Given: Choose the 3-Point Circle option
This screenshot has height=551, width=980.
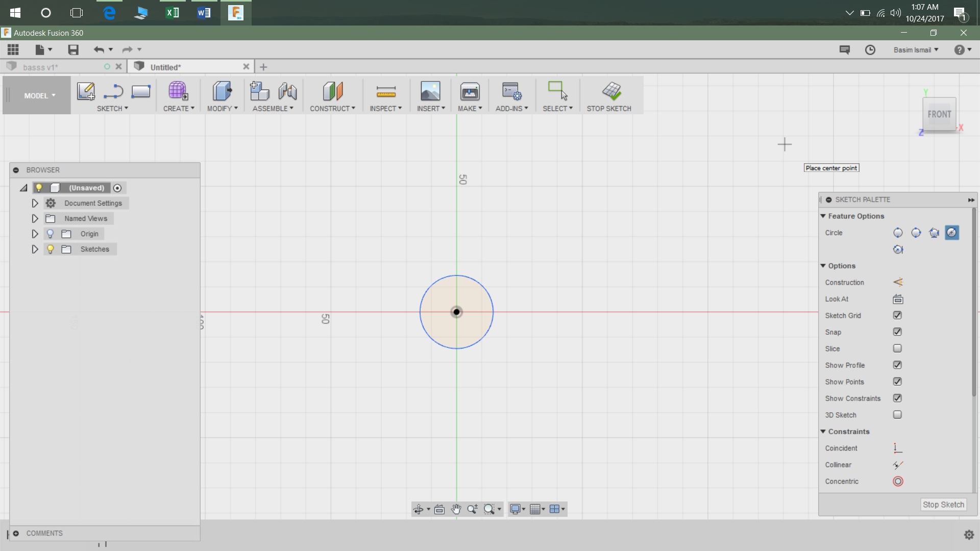Looking at the screenshot, I should coord(934,233).
